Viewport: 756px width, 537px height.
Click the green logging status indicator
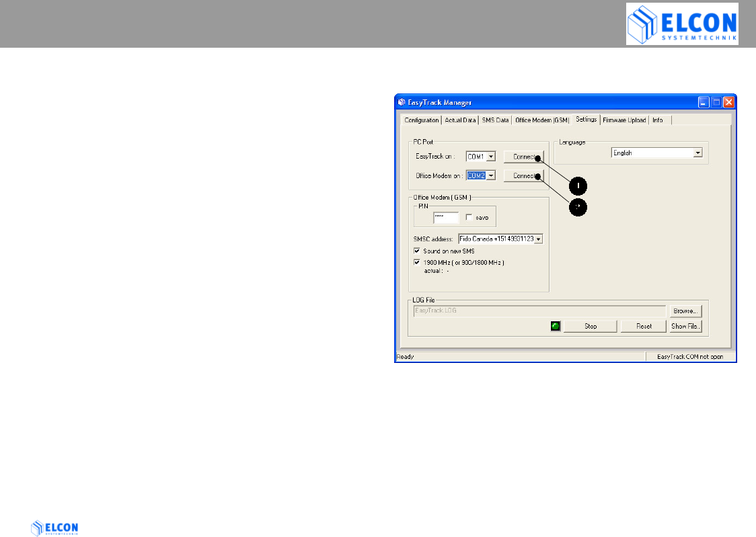(x=556, y=326)
